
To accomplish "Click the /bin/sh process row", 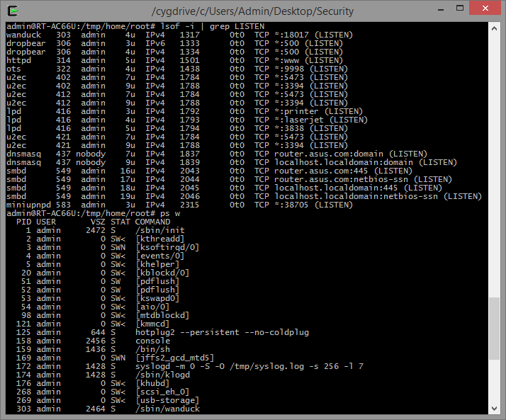I will tap(94, 349).
